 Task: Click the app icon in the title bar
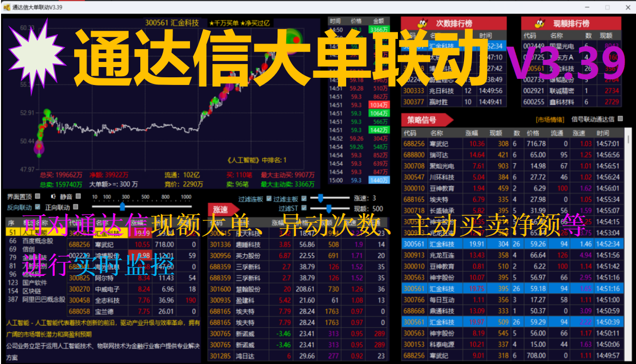tap(7, 7)
